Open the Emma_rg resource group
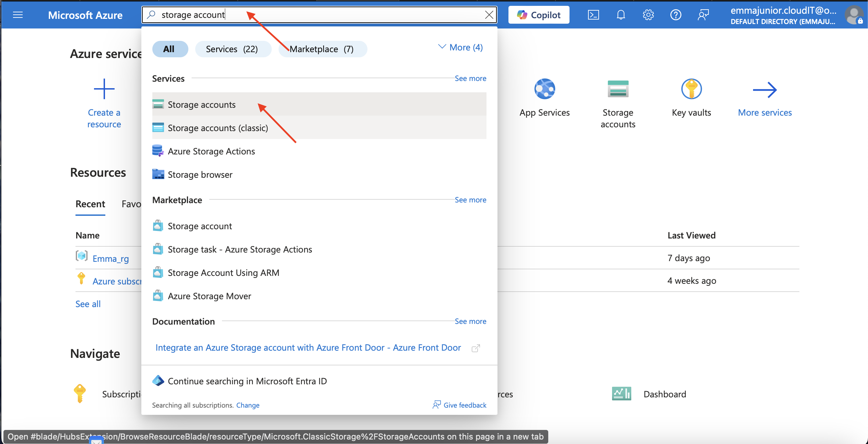 coord(110,258)
